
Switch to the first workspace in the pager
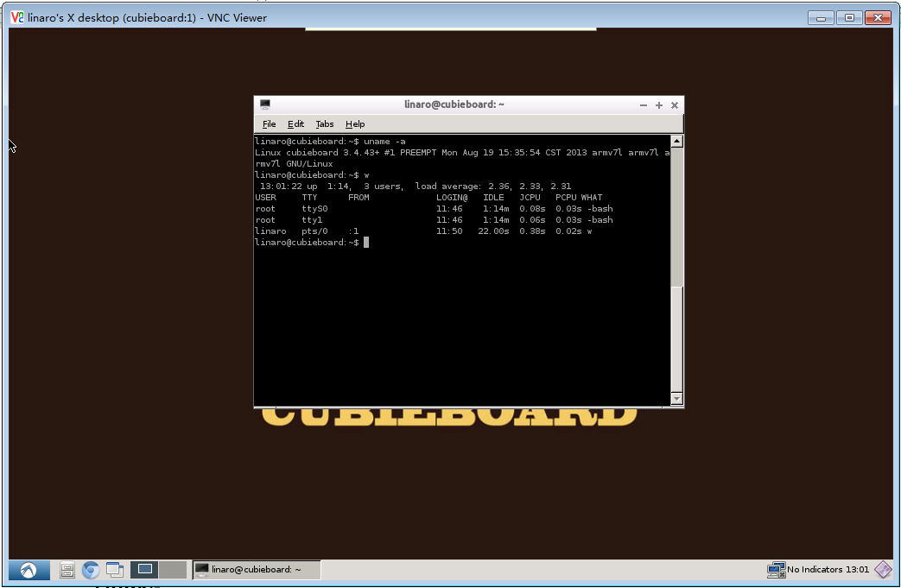[x=145, y=569]
